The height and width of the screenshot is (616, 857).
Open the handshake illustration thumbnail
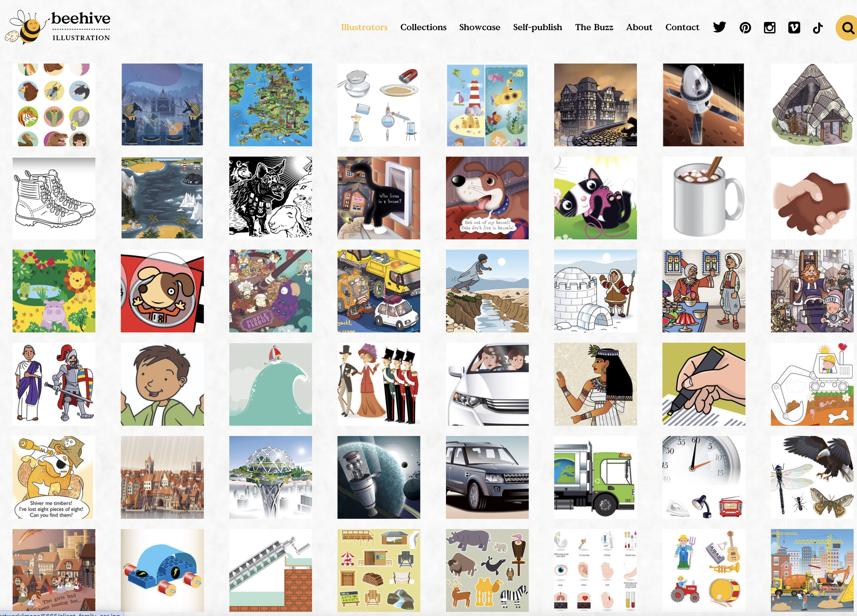pos(812,198)
